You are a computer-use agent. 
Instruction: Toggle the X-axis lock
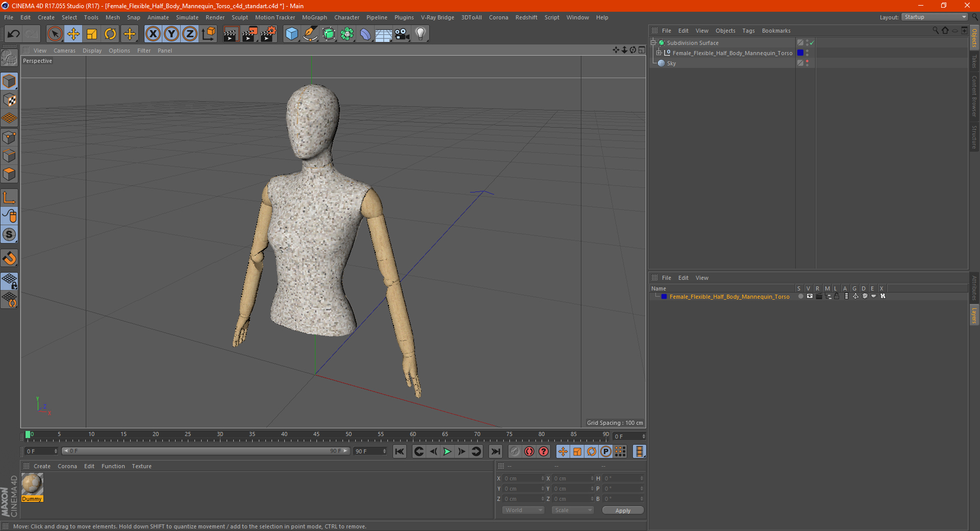153,34
